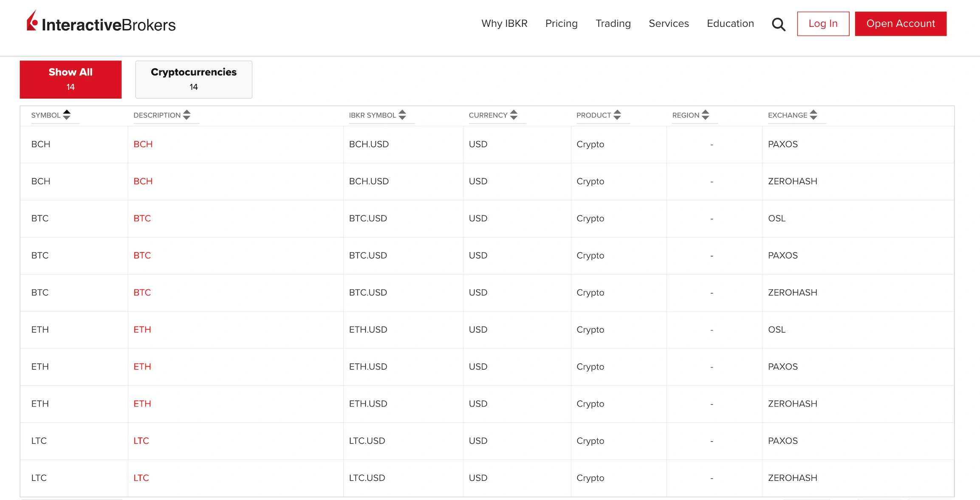The height and width of the screenshot is (500, 980).
Task: Open BCH description link for PAXOS row
Action: click(143, 144)
